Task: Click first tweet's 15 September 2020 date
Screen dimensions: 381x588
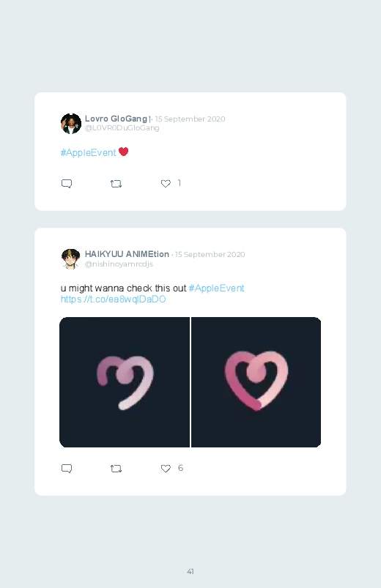Action: pos(190,119)
